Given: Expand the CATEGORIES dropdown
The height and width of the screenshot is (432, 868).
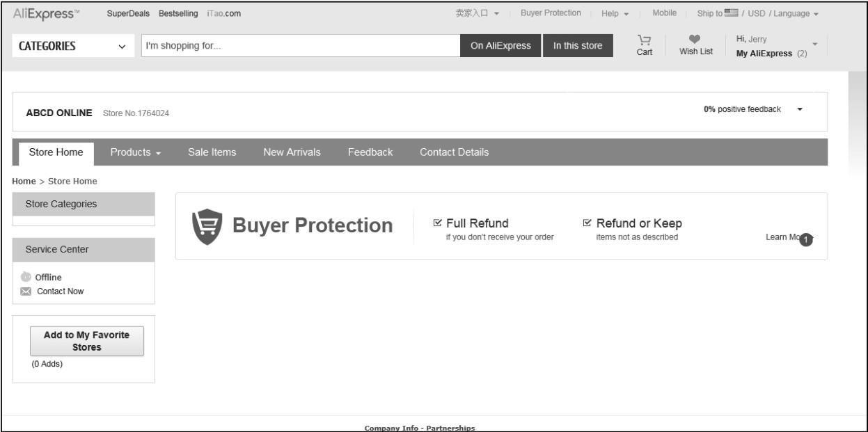Looking at the screenshot, I should coord(72,47).
